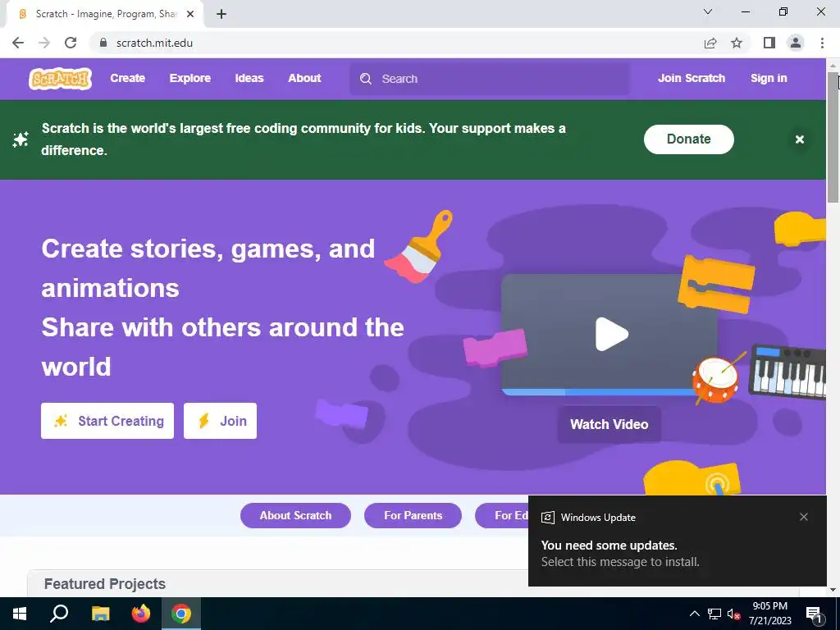
Task: Open About Scratch pill link
Action: 295,515
